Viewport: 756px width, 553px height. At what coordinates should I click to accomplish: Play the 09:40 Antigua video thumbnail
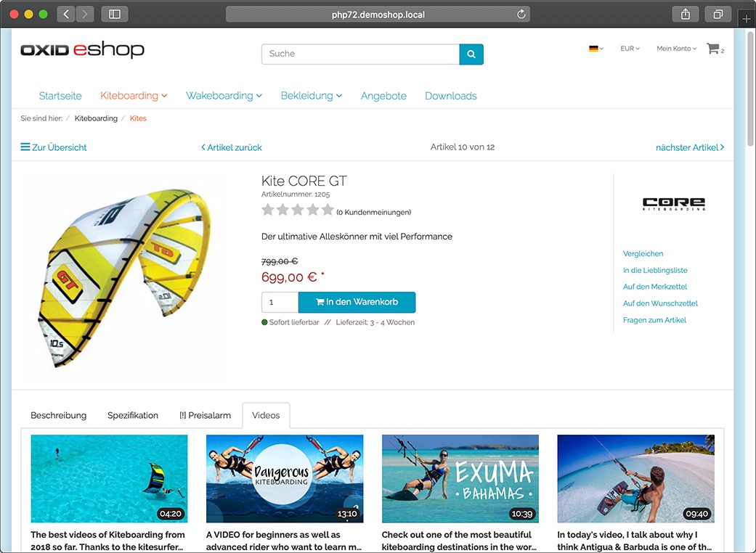pyautogui.click(x=635, y=478)
